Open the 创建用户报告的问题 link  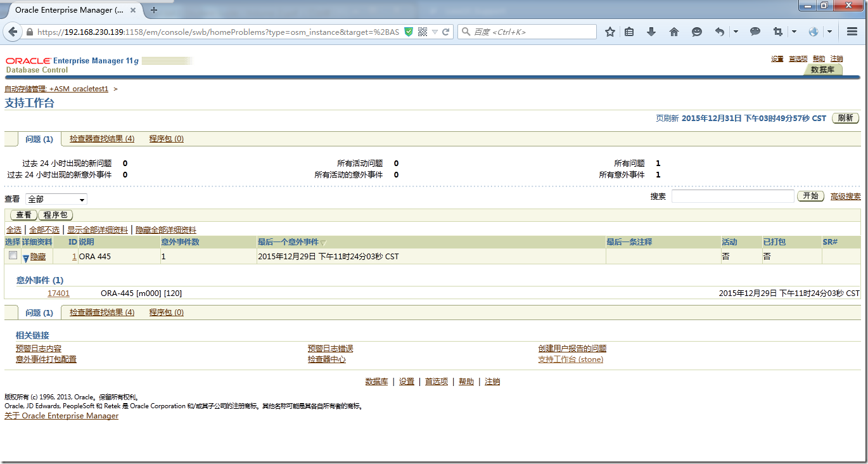tap(573, 349)
